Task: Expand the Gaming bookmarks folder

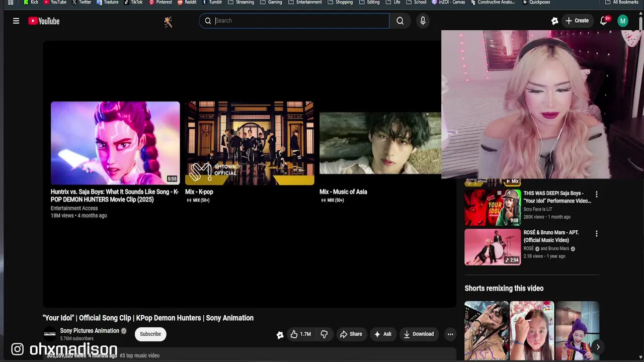Action: (x=271, y=3)
